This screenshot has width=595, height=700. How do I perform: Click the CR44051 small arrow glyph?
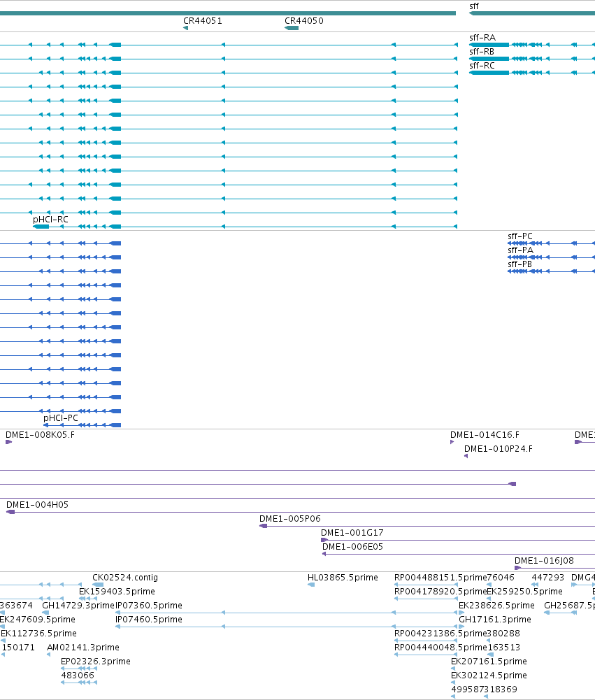[186, 28]
